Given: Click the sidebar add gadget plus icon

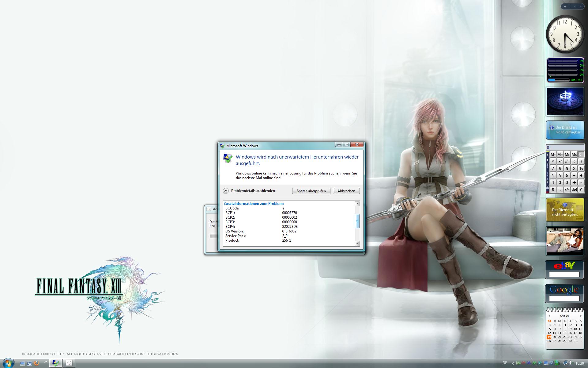Looking at the screenshot, I should [x=565, y=6].
